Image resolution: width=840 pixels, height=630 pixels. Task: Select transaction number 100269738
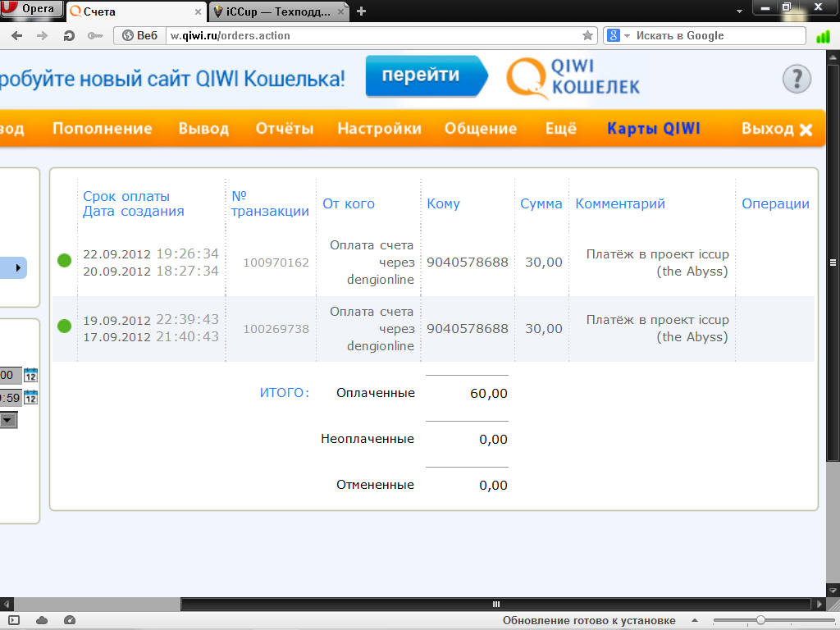point(276,329)
